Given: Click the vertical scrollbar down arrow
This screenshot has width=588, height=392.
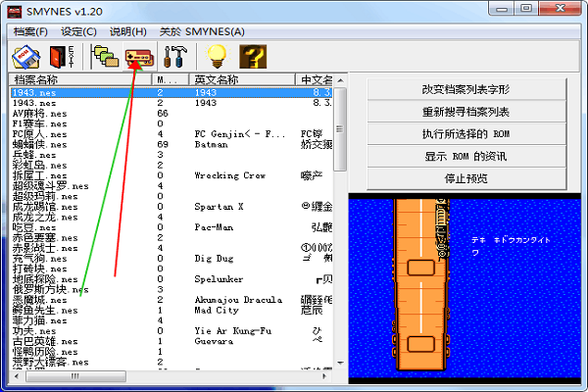Looking at the screenshot, I should pyautogui.click(x=340, y=363).
